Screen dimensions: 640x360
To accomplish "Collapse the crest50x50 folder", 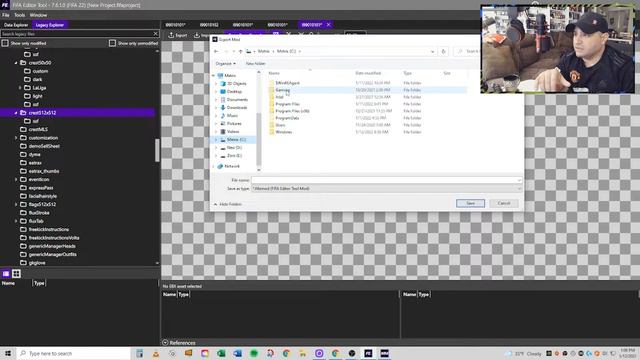I will tap(16, 63).
